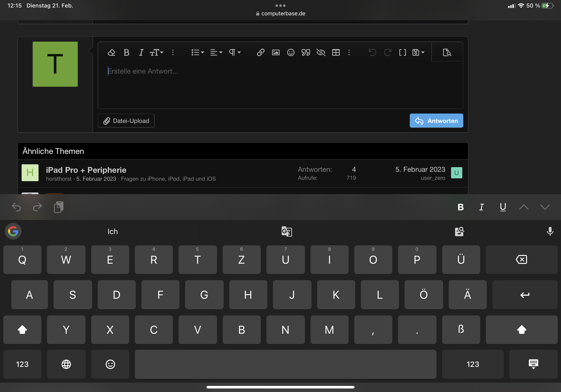The height and width of the screenshot is (392, 561).
Task: Insert a table into the reply
Action: [336, 53]
